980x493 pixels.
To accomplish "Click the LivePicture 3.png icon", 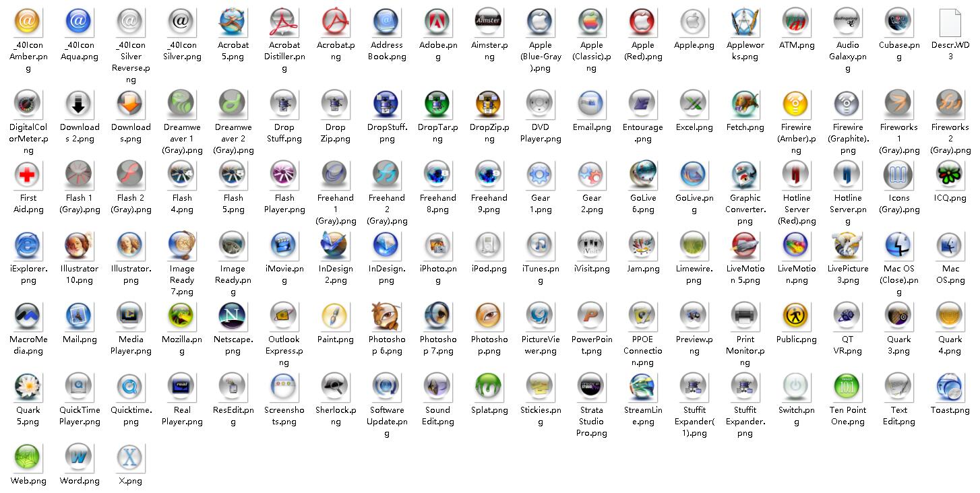I will pyautogui.click(x=847, y=245).
